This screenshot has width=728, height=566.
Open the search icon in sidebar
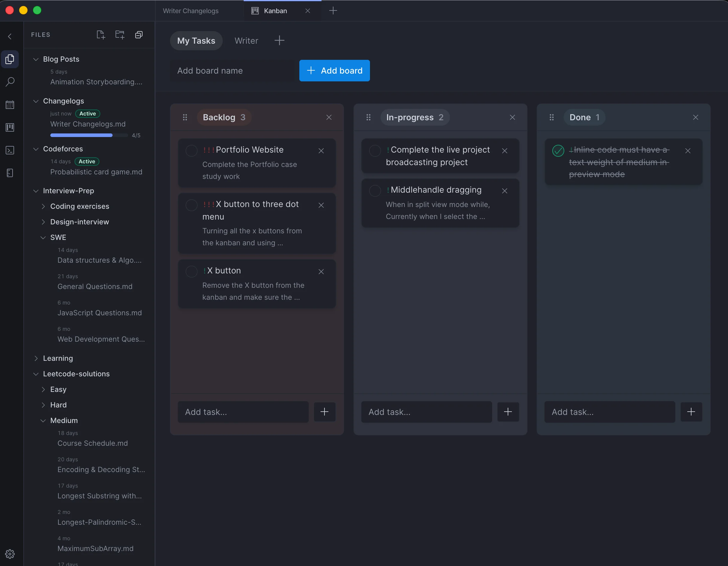pos(10,82)
